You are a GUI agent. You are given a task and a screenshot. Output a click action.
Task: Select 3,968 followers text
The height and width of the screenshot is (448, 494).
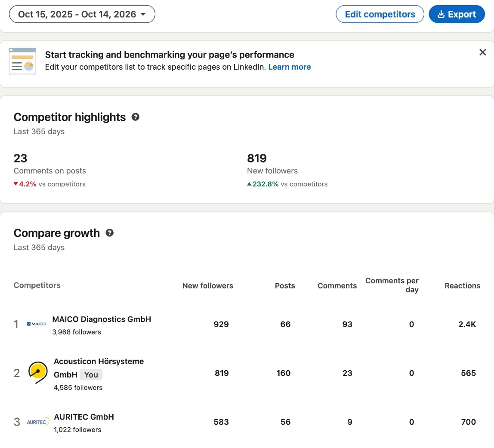77,332
